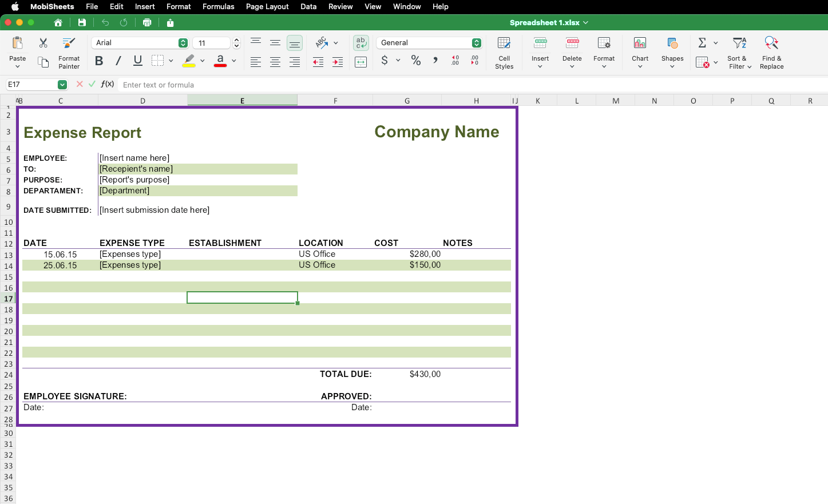Apply percentage format

pyautogui.click(x=415, y=60)
